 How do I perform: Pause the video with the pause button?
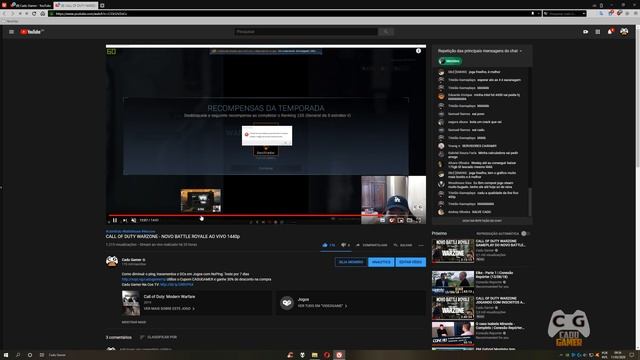pyautogui.click(x=115, y=220)
